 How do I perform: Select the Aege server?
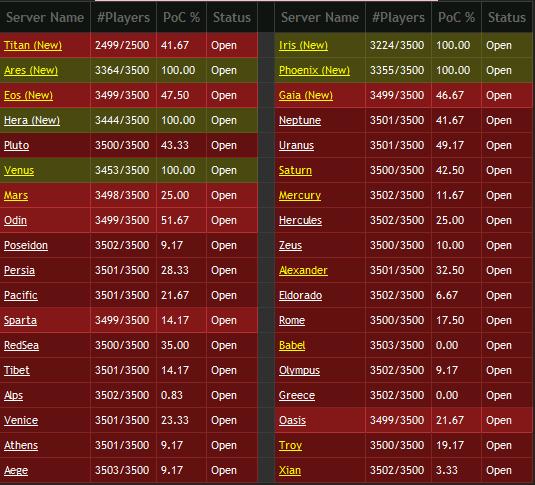pyautogui.click(x=16, y=470)
